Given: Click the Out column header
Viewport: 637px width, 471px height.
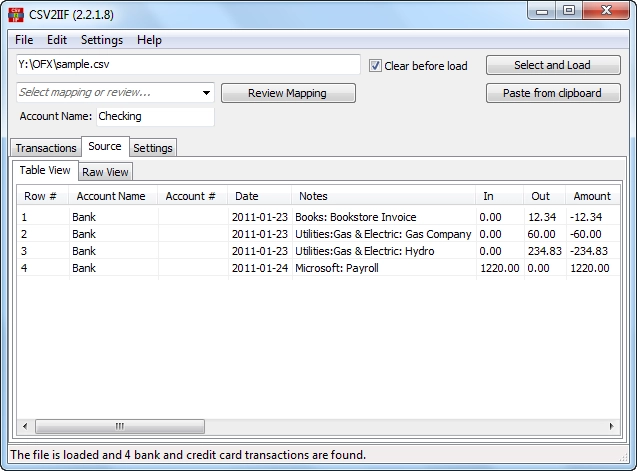Looking at the screenshot, I should (x=544, y=196).
